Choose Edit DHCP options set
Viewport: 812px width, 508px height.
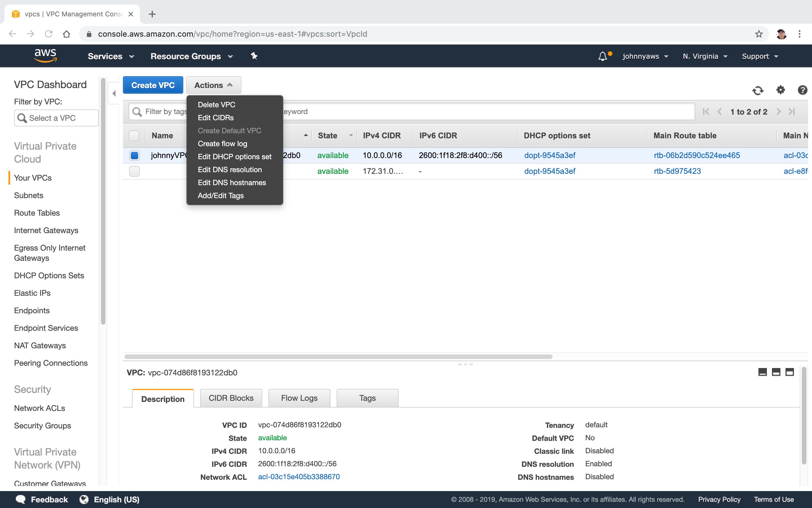(235, 157)
